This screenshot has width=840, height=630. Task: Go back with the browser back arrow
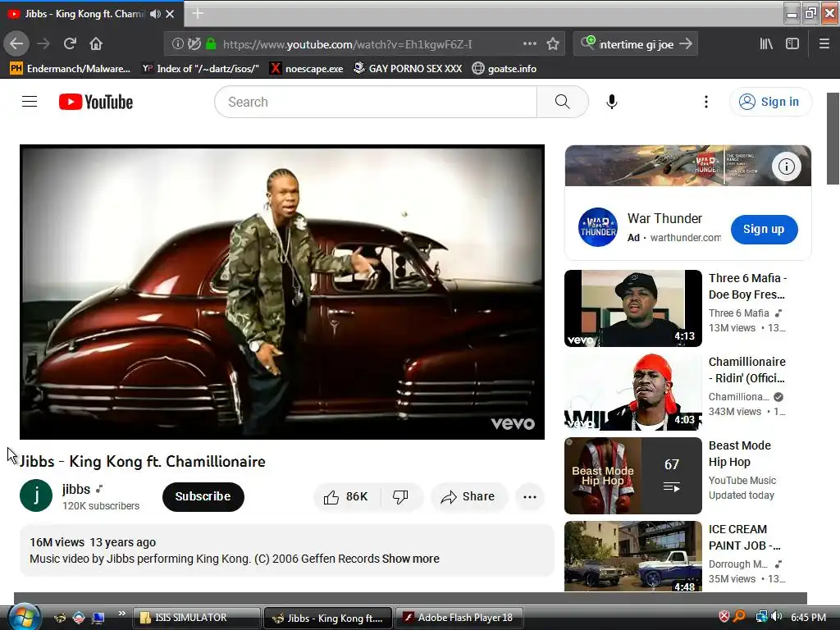(16, 44)
